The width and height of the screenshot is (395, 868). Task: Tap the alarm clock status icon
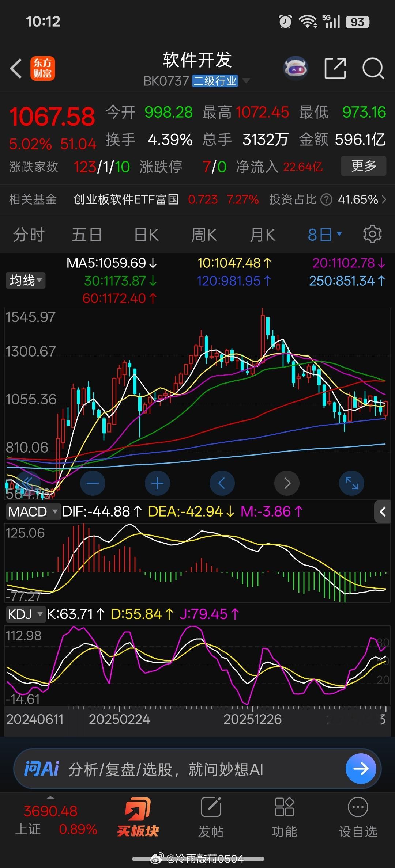[x=285, y=22]
